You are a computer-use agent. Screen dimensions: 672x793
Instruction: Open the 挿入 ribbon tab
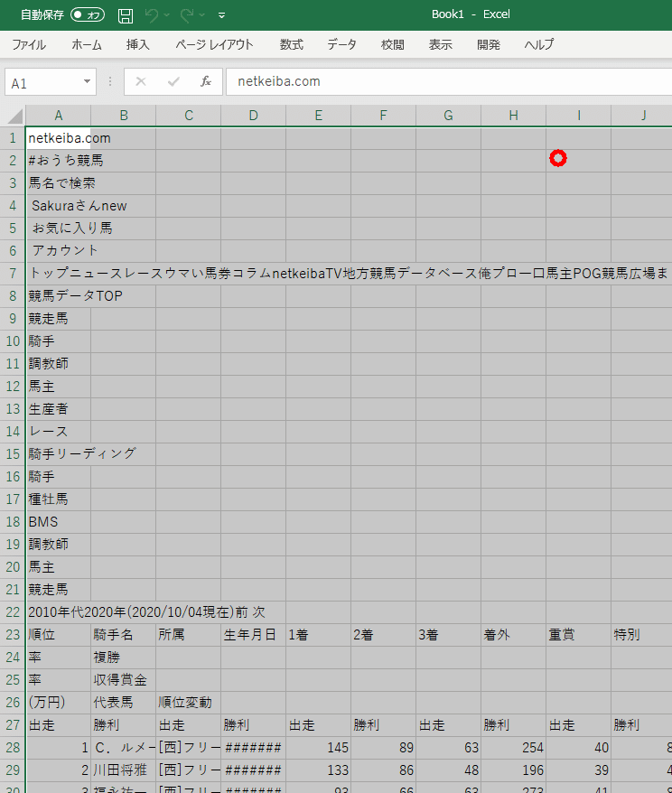[x=137, y=44]
